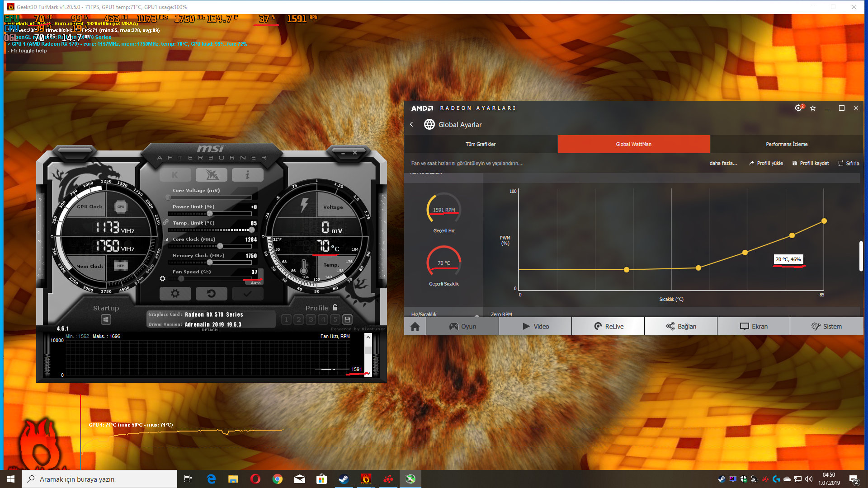The height and width of the screenshot is (488, 868).
Task: Click the Core Clock slider handle
Action: [220, 246]
